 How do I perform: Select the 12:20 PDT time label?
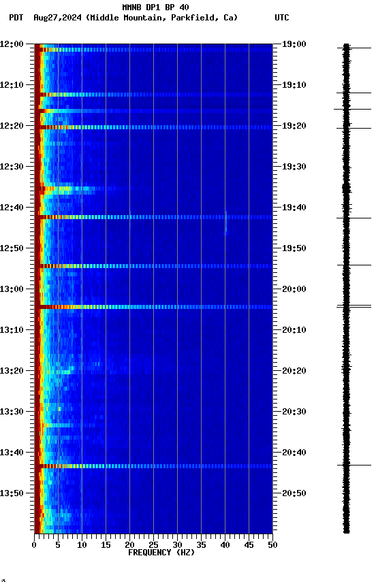coord(12,126)
